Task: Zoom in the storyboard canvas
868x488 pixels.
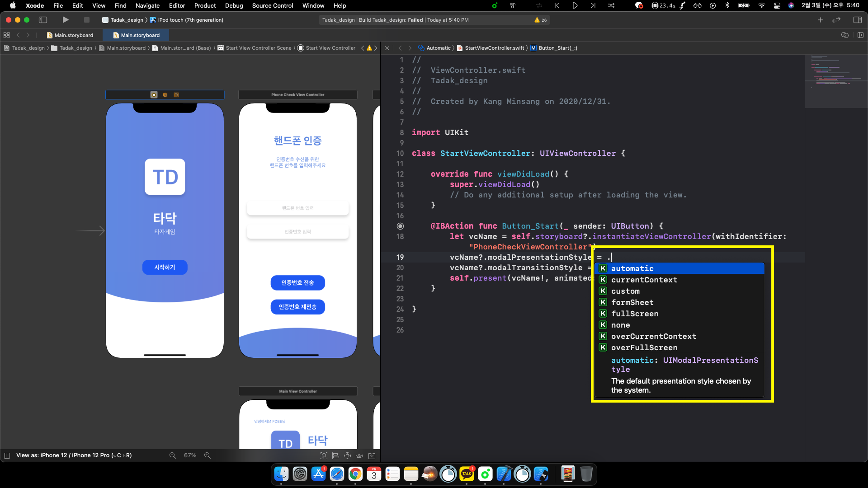Action: tap(208, 455)
